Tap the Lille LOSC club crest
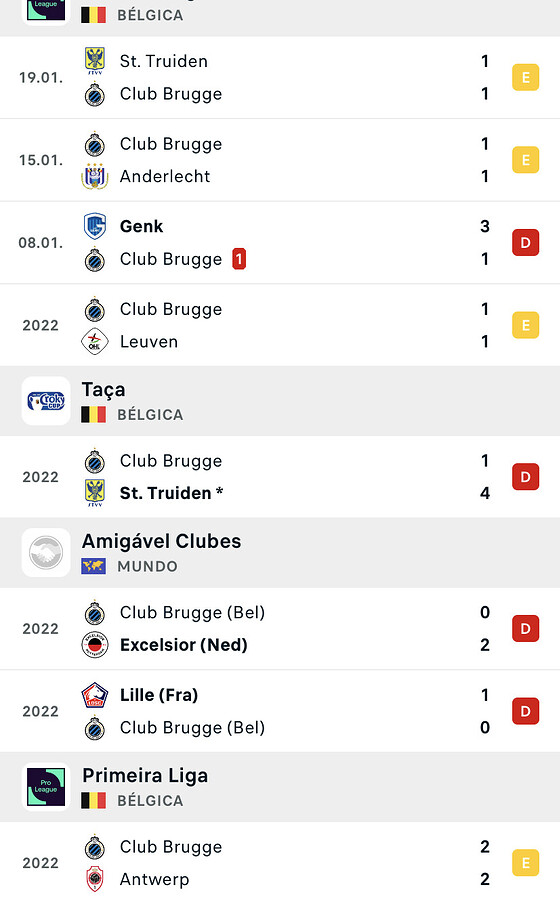 (x=95, y=695)
